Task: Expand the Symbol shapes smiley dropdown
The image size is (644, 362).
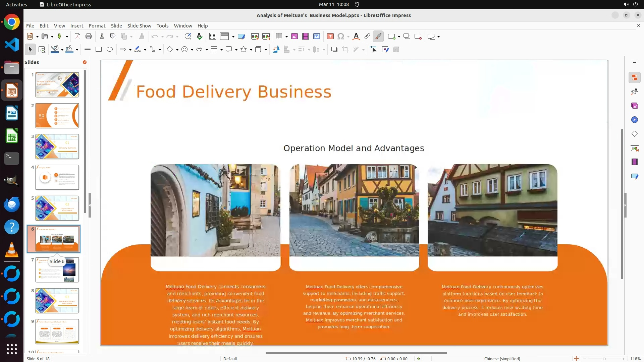Action: coord(192,50)
